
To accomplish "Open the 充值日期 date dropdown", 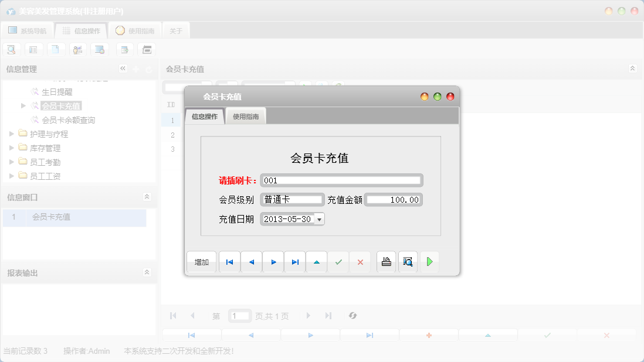I will pyautogui.click(x=318, y=218).
